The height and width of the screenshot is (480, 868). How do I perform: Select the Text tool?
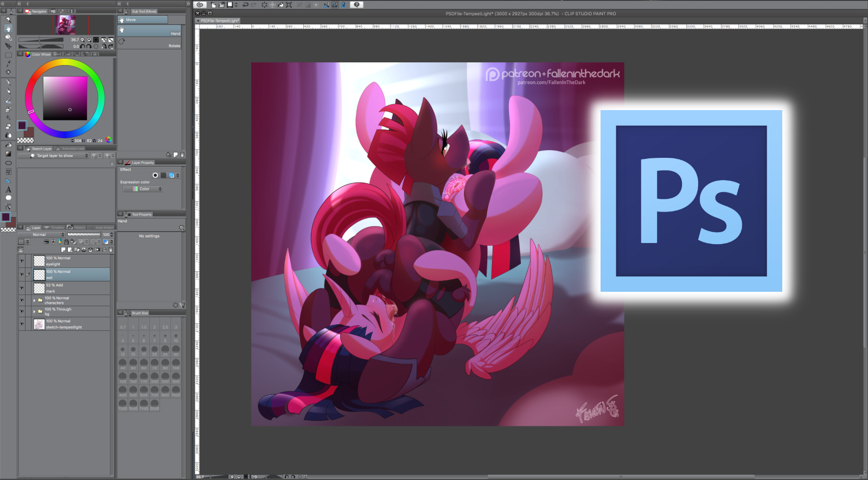(8, 189)
